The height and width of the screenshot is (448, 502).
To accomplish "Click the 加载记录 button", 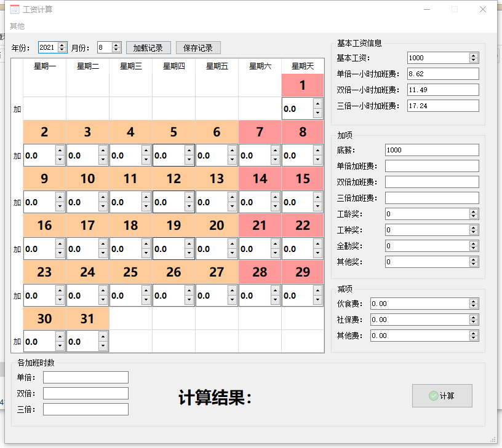I will coord(148,48).
